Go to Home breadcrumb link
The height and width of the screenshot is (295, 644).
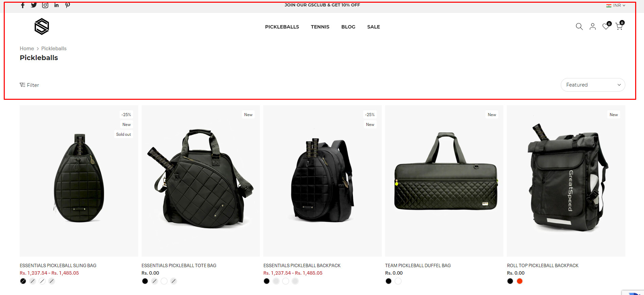click(x=27, y=49)
